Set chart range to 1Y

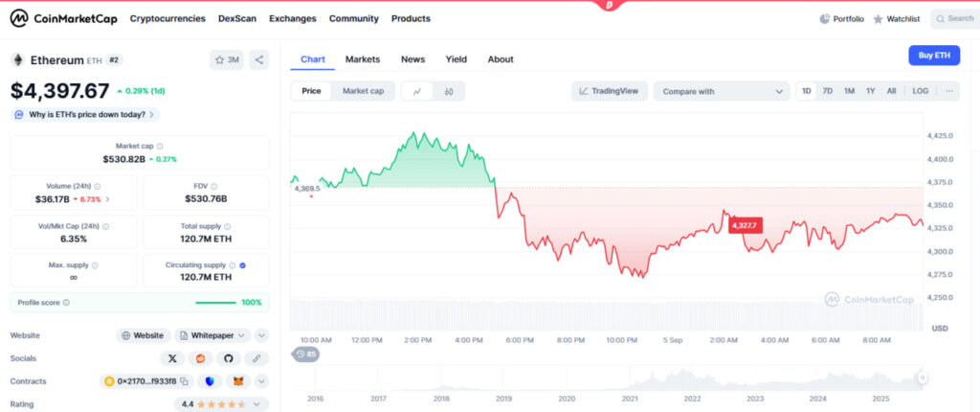pos(871,91)
